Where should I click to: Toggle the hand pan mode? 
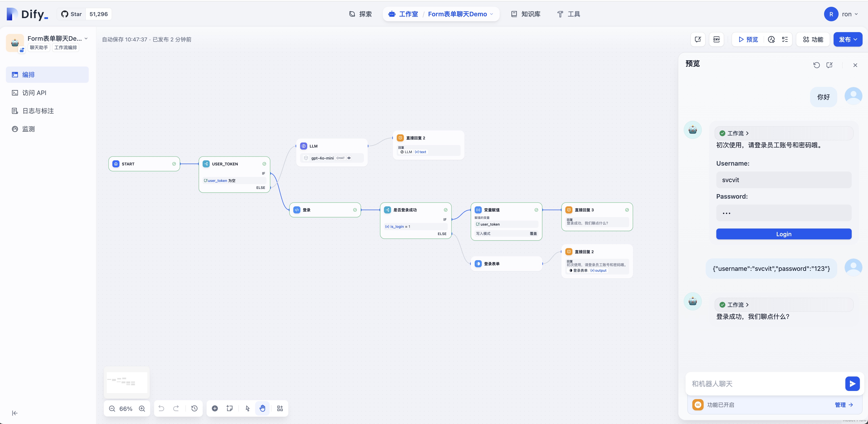262,409
